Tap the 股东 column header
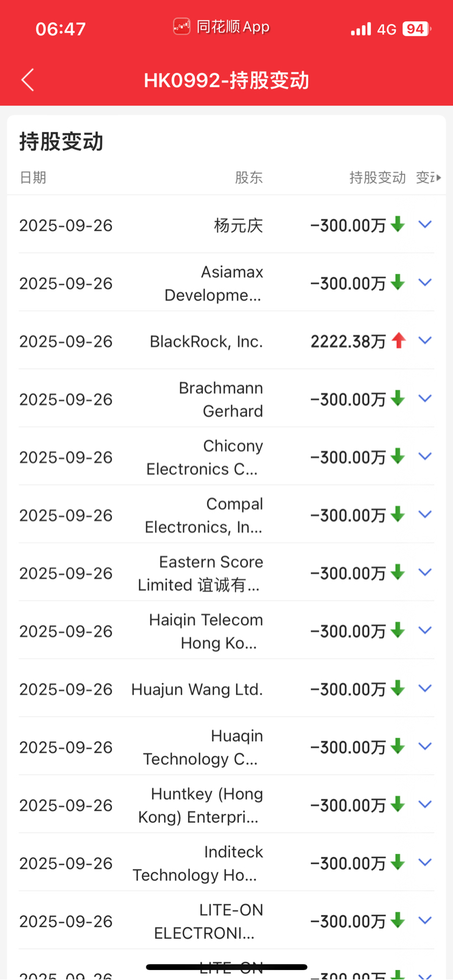Viewport: 453px width, 980px height. [x=248, y=177]
